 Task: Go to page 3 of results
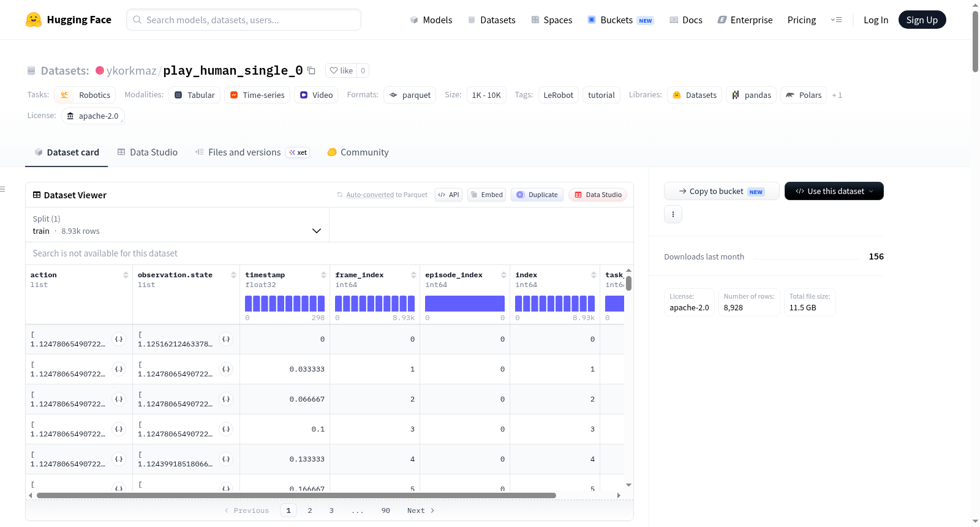click(331, 510)
